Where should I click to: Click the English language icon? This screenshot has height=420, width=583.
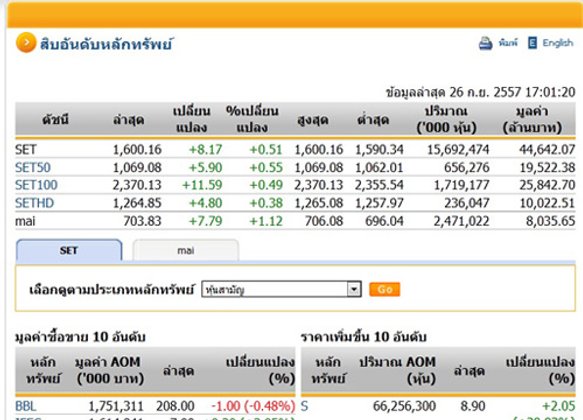[532, 43]
